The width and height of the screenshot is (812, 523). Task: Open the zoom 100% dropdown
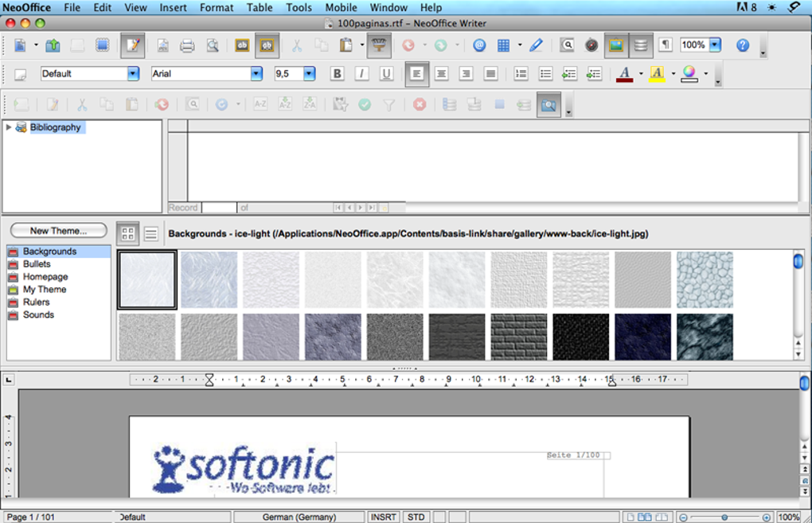click(x=715, y=45)
